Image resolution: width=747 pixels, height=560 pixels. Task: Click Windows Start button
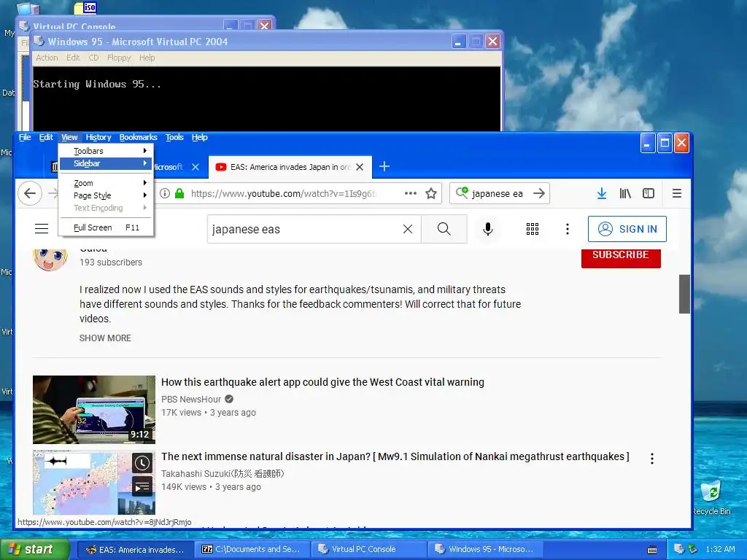click(35, 550)
